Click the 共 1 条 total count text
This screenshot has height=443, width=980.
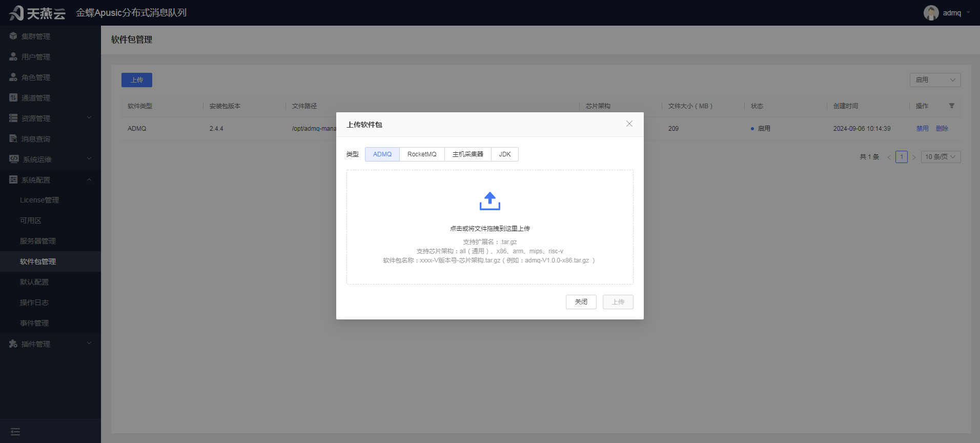click(869, 157)
